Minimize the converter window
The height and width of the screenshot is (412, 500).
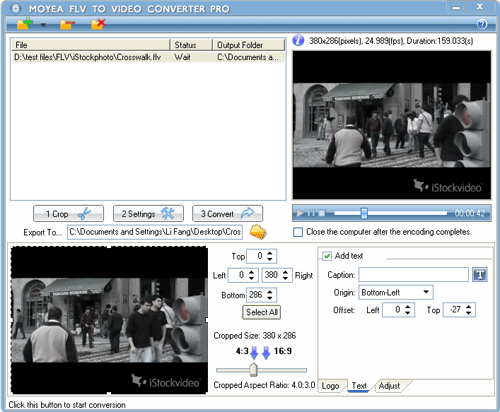(457, 7)
